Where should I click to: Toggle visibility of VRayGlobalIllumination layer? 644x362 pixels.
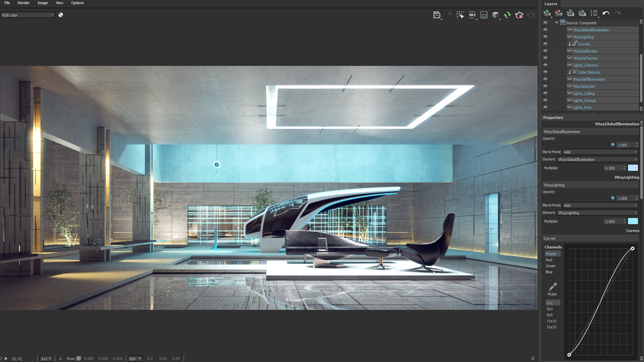pyautogui.click(x=545, y=29)
